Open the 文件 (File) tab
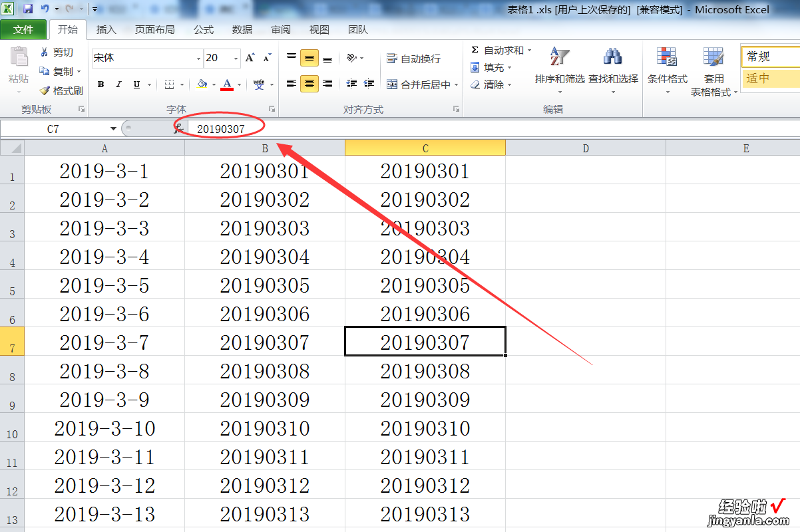 pyautogui.click(x=23, y=30)
